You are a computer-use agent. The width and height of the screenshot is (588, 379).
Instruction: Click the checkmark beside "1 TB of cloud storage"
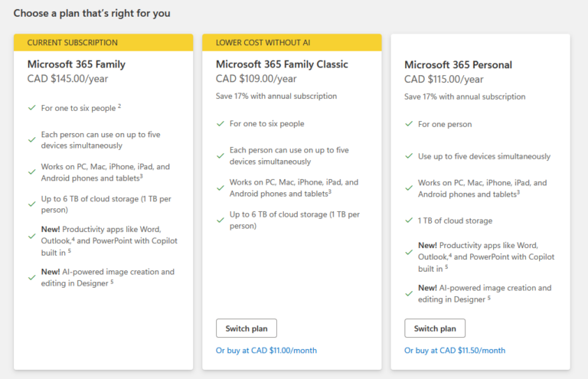[409, 221]
